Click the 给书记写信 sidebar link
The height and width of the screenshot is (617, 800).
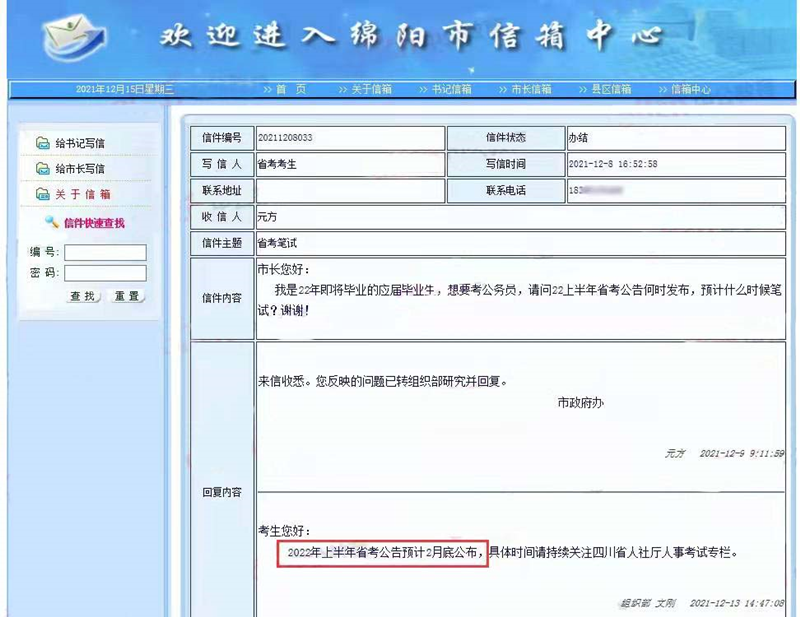80,143
